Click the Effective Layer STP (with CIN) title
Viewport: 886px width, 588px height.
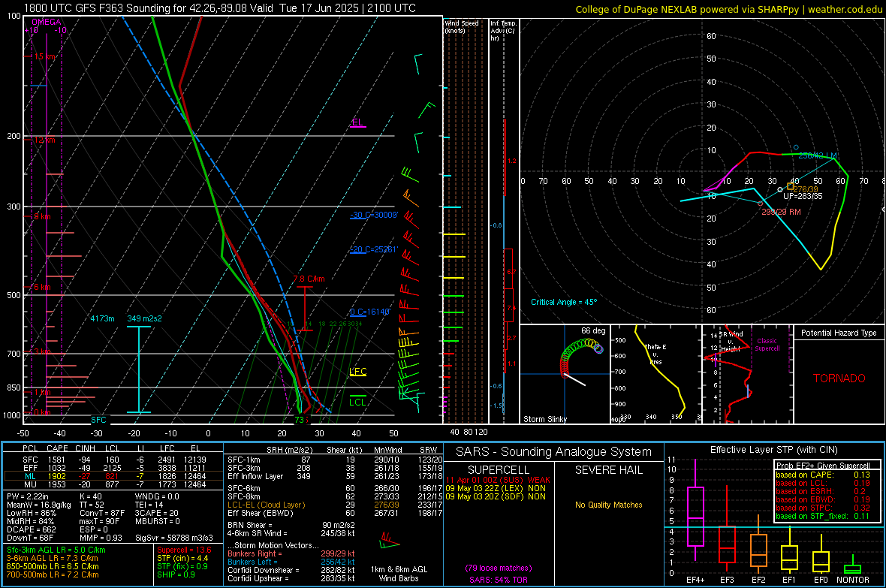(773, 450)
